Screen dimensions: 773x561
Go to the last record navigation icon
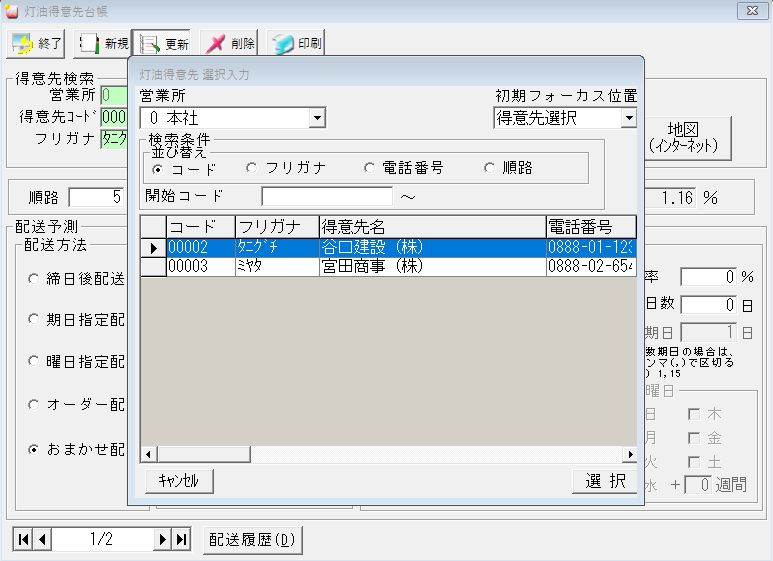pos(181,540)
